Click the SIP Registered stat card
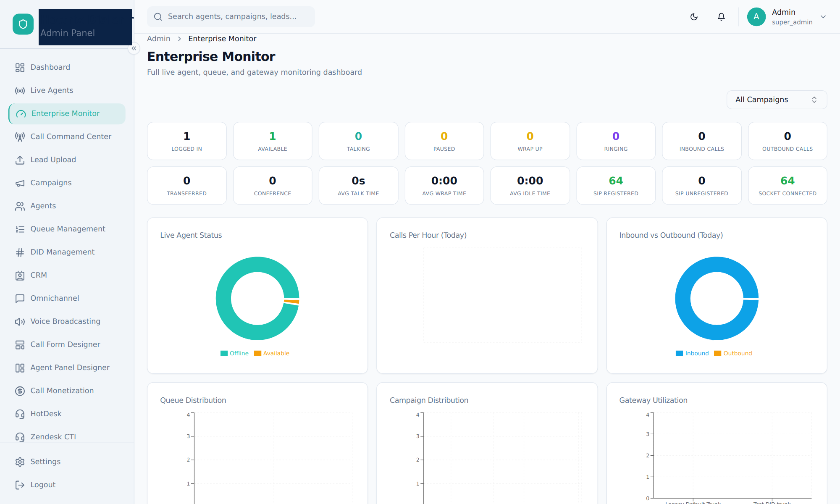The image size is (840, 504). click(x=616, y=185)
